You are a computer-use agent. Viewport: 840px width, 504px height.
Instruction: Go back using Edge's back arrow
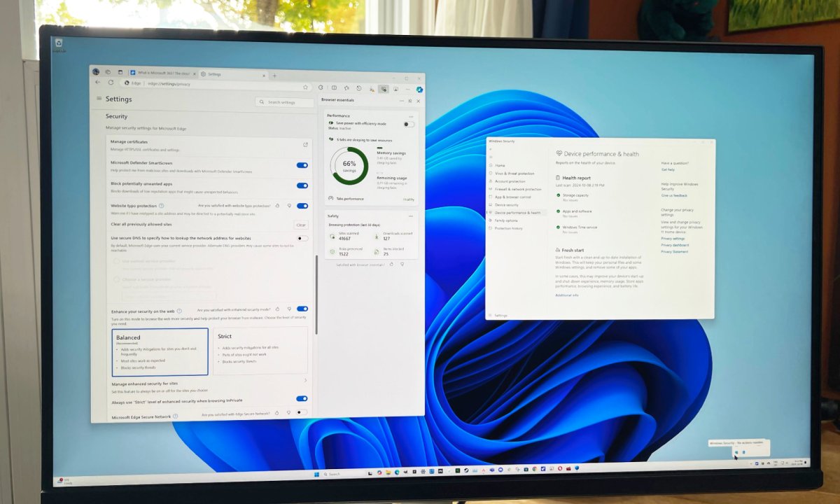point(98,83)
